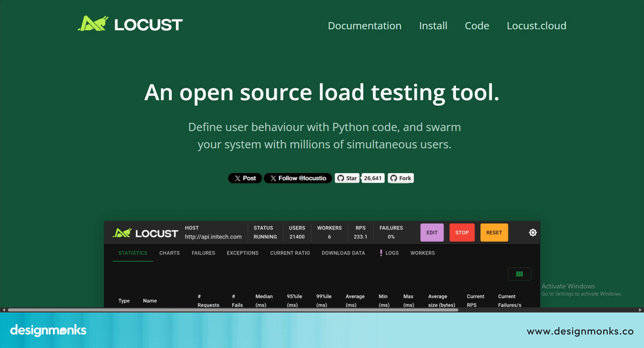Image resolution: width=644 pixels, height=348 pixels.
Task: Click the designmonks logo in footer
Action: [x=48, y=330]
